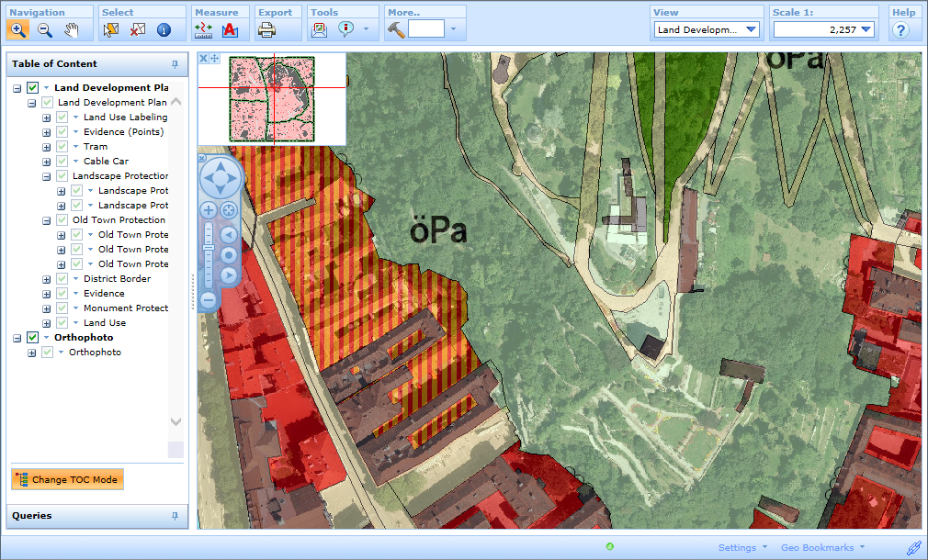
Task: Uncheck the Orthophoto layer checkbox
Action: [30, 337]
